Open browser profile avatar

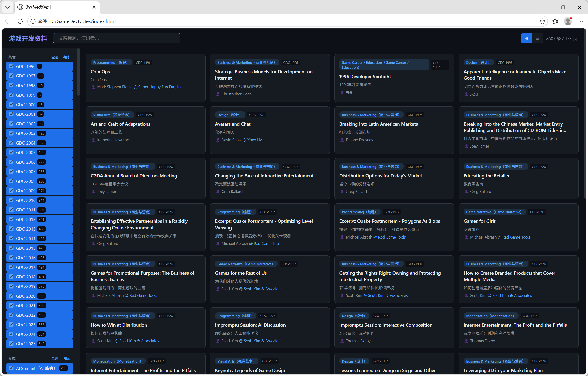click(568, 21)
